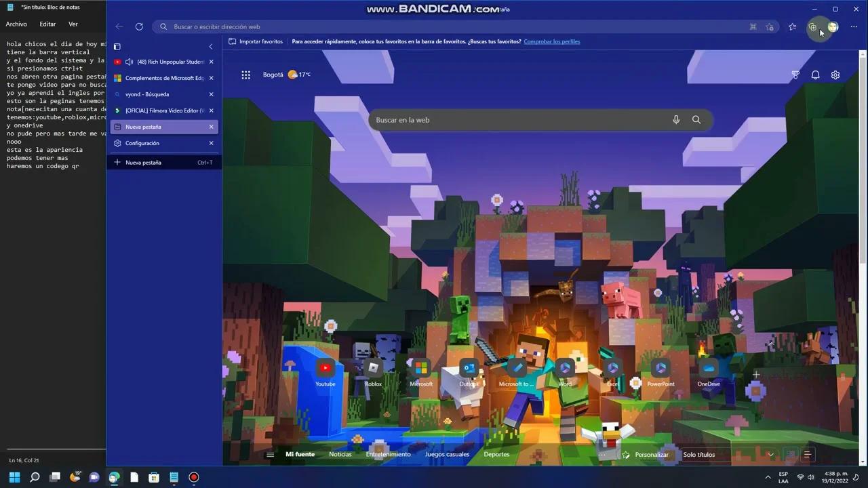Open Archivo menu in Bloc de notas
This screenshot has height=488, width=868.
(16, 24)
